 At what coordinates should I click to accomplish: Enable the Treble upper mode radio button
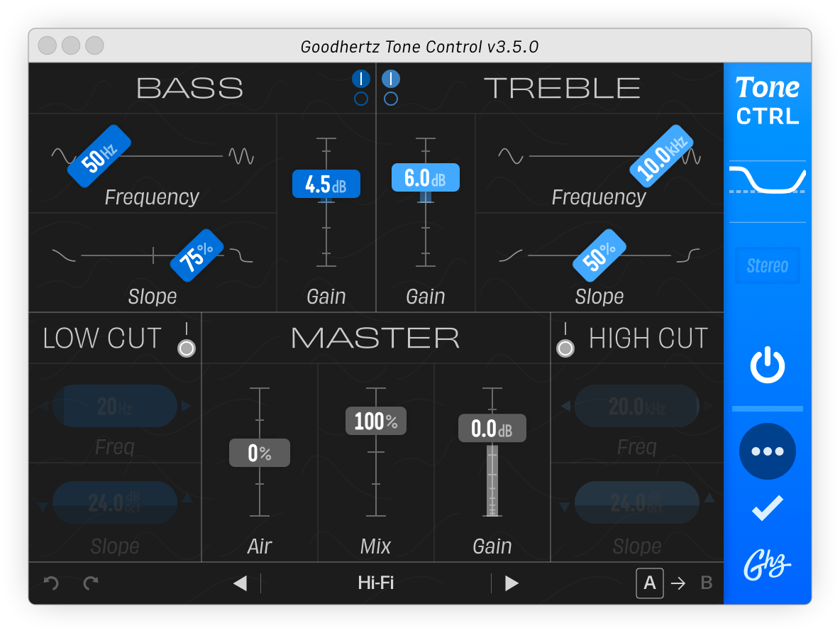tap(390, 79)
